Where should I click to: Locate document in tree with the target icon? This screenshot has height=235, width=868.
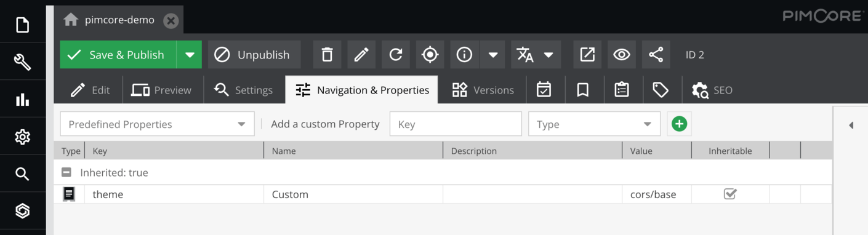430,55
